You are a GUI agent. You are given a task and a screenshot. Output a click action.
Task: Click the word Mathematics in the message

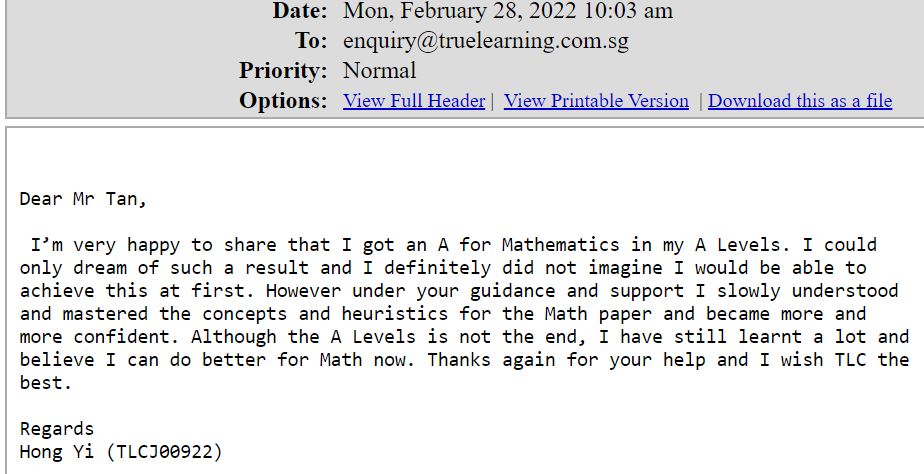[560, 245]
